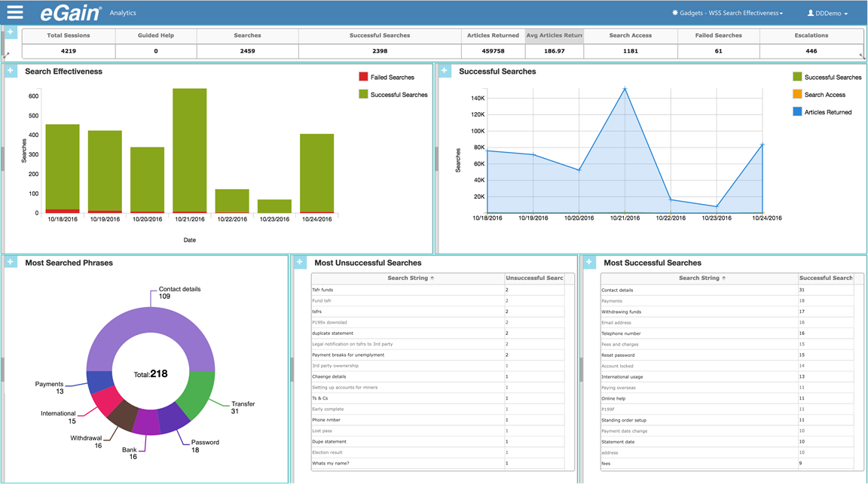
Task: Click the plus icon on Search Effectiveness panel
Action: (x=10, y=69)
